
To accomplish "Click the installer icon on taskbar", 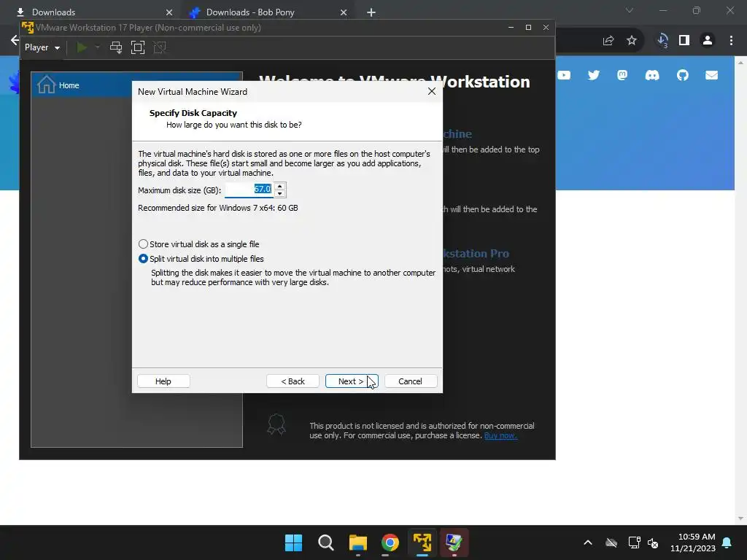I will pyautogui.click(x=454, y=542).
